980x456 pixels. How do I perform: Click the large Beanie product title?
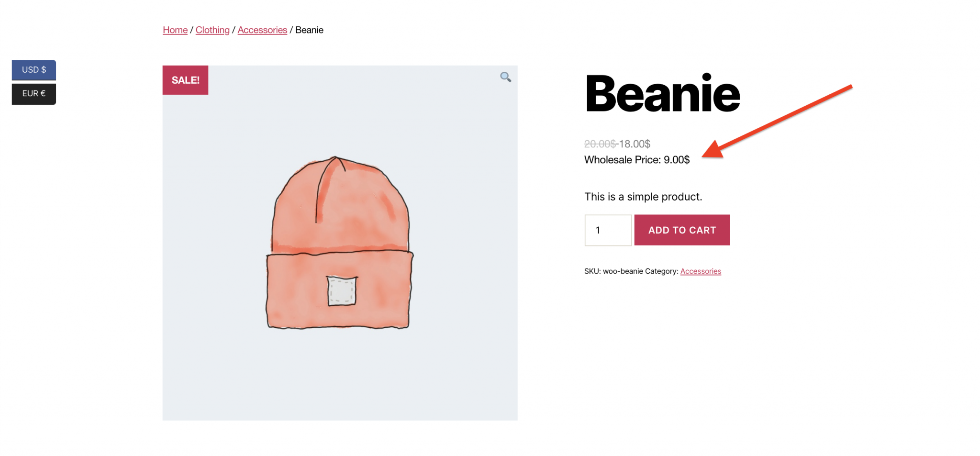coord(663,94)
